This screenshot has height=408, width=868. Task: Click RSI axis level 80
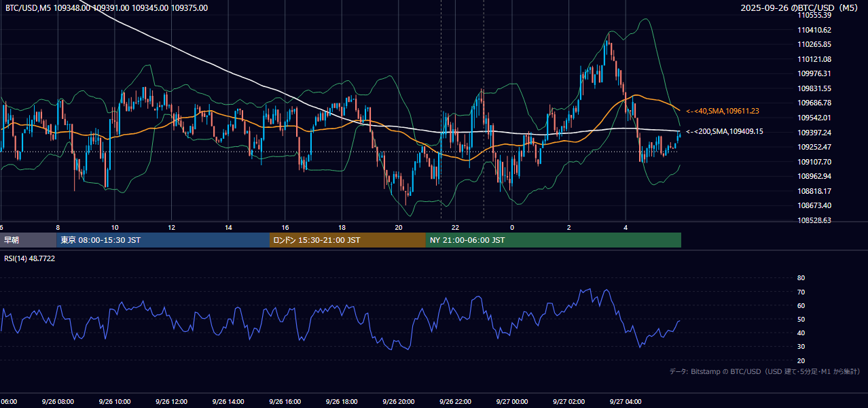(801, 278)
